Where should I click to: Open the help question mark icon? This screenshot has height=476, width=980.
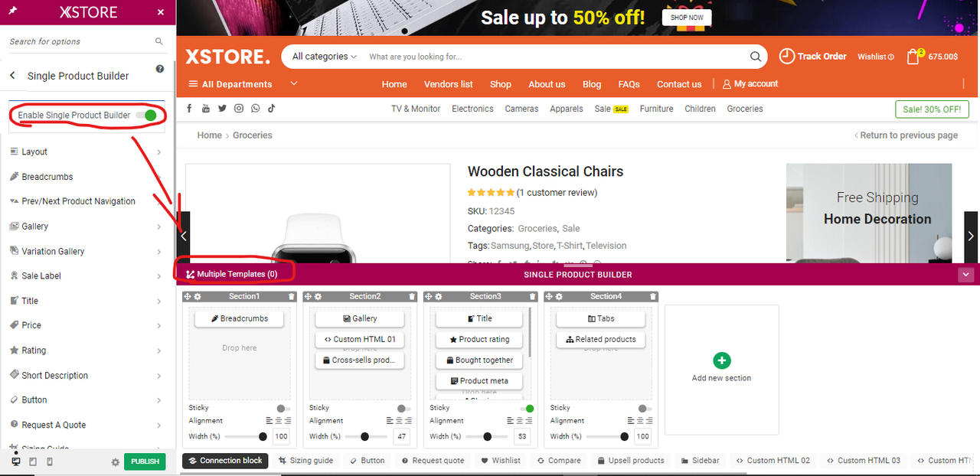tap(160, 69)
